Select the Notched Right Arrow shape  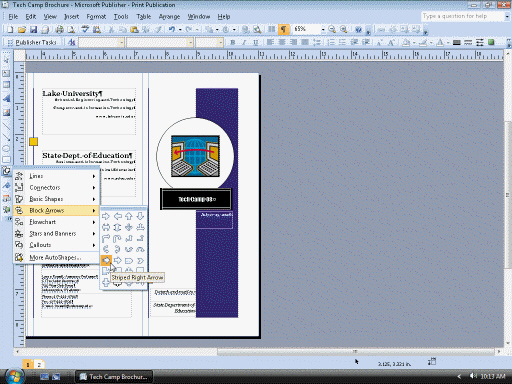[117, 260]
